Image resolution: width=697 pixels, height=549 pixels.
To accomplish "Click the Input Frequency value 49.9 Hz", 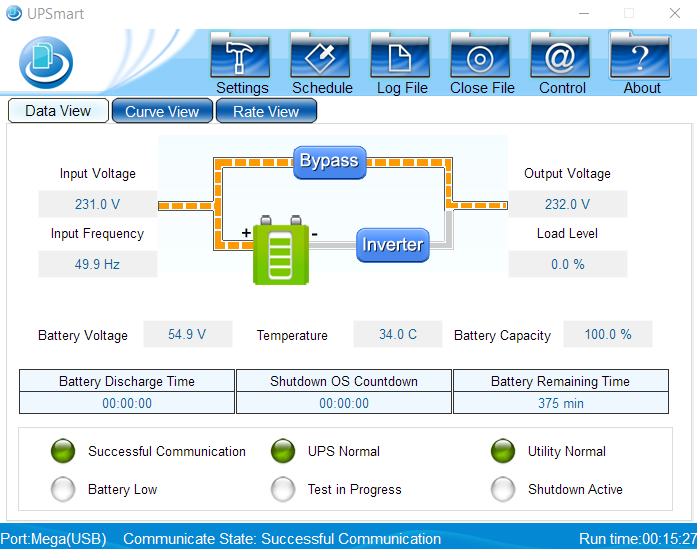I will coord(98,264).
